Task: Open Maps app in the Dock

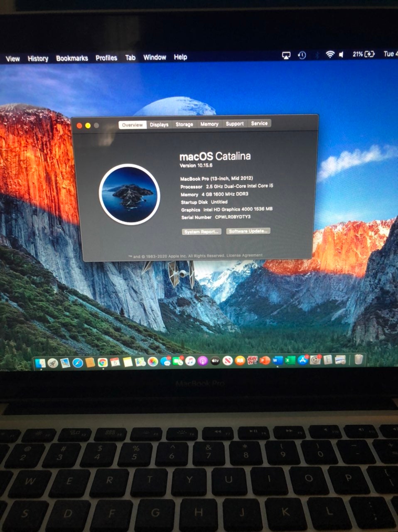Action: click(140, 362)
